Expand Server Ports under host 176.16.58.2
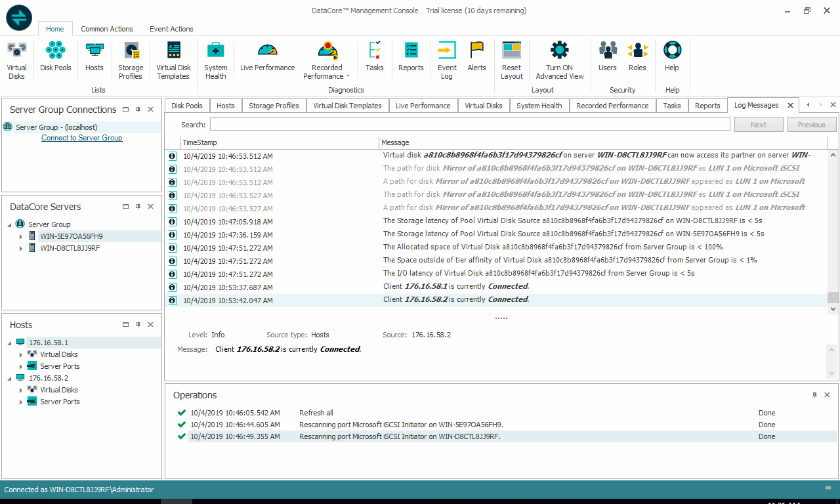The image size is (840, 504). [x=21, y=402]
